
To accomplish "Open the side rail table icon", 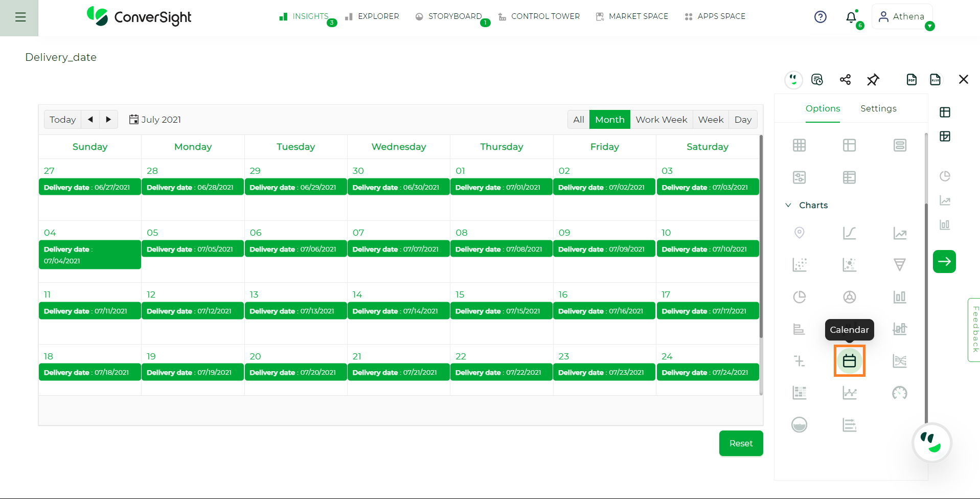I will (x=945, y=112).
